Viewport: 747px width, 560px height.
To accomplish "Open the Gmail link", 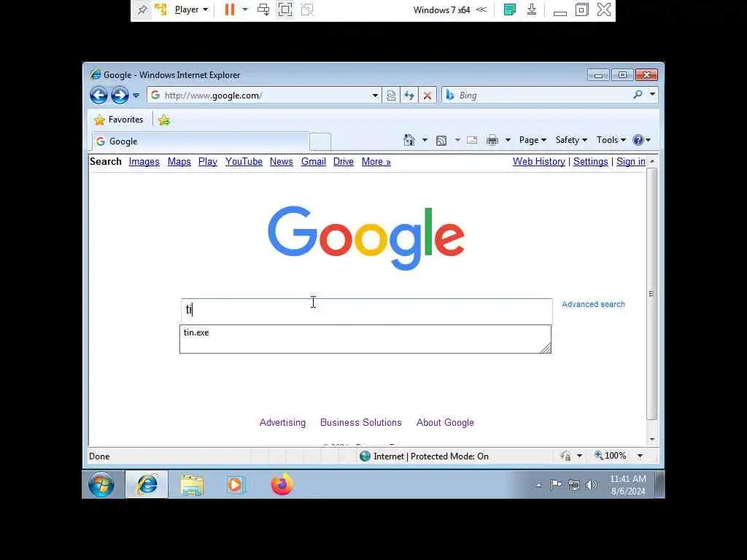I will point(314,161).
